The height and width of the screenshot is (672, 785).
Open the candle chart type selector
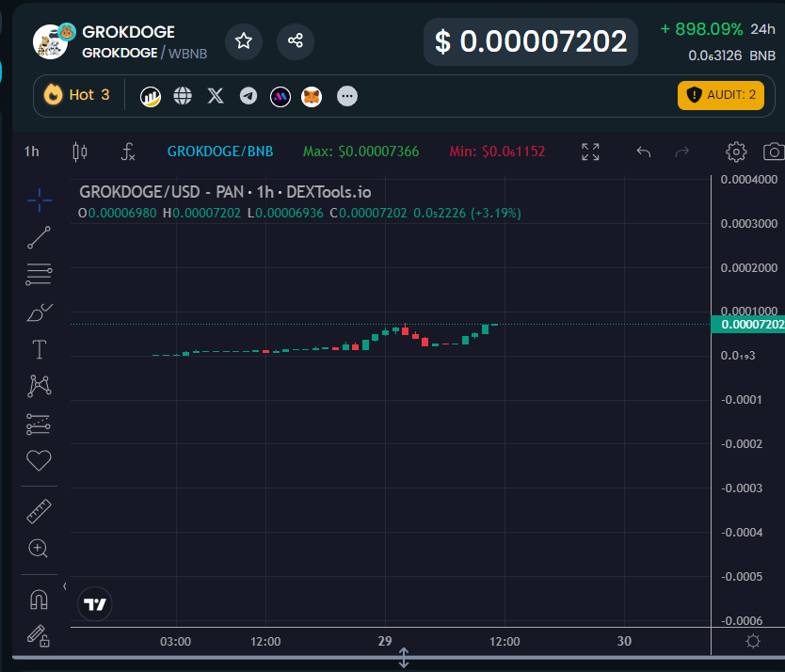point(79,152)
